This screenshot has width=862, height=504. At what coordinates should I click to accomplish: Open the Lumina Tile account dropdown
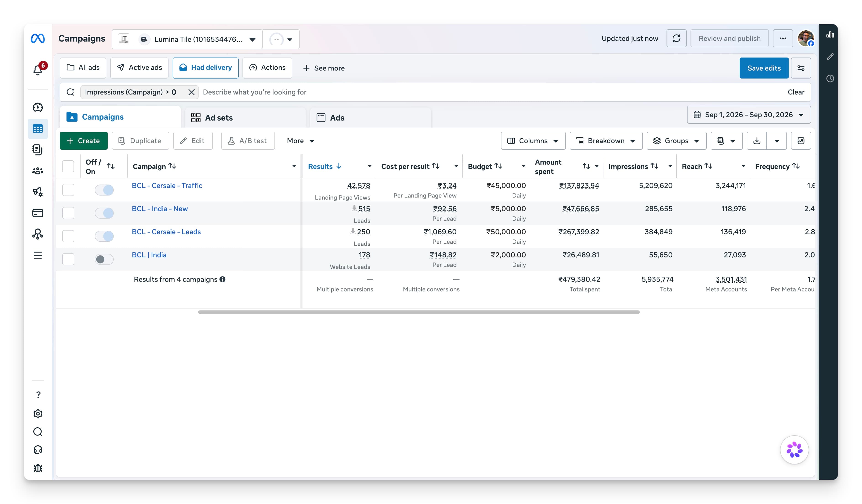coord(187,39)
